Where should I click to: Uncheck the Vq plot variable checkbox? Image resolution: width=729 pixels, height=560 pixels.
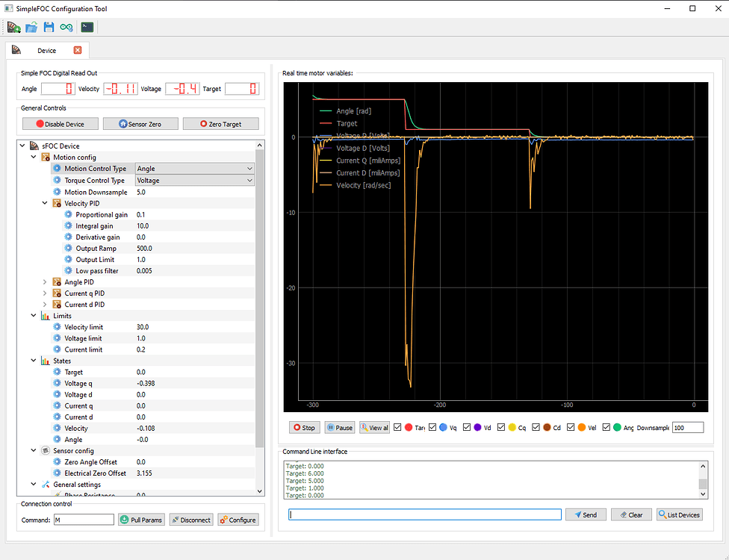(x=432, y=426)
